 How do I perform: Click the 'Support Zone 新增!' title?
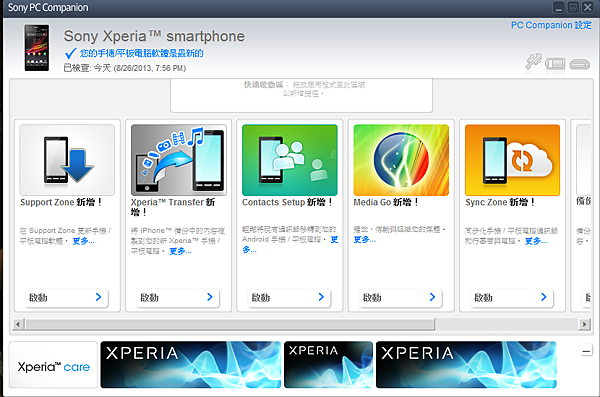coord(61,202)
